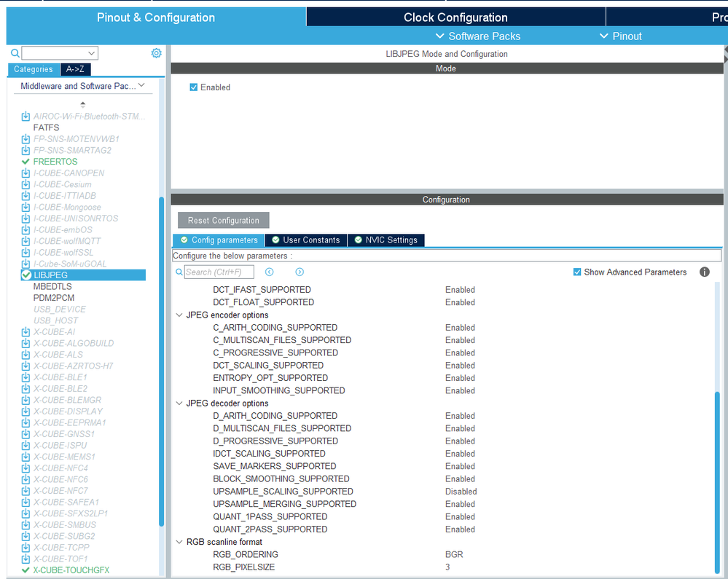The height and width of the screenshot is (579, 728).
Task: Select the A->Z tab
Action: point(75,69)
